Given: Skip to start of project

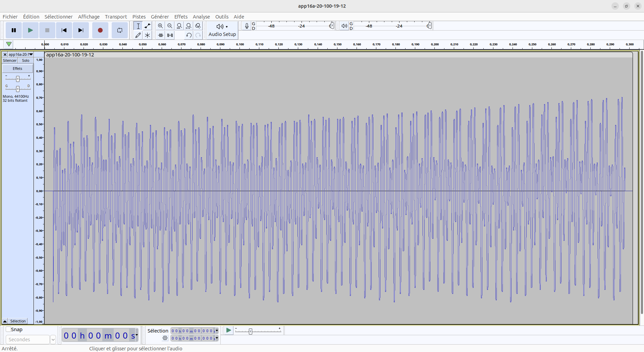Looking at the screenshot, I should point(64,30).
